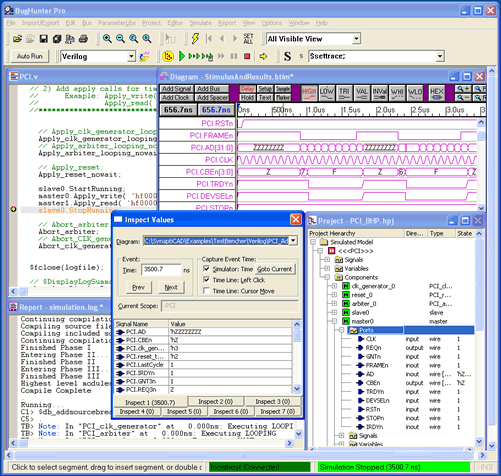The height and width of the screenshot is (476, 501).
Task: Click the large bold S icon
Action: coord(287,56)
